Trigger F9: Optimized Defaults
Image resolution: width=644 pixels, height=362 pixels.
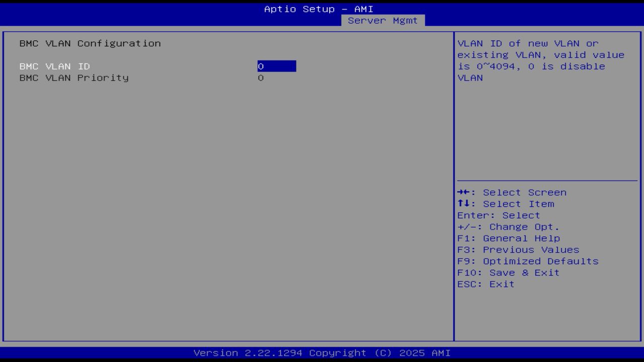(x=527, y=261)
